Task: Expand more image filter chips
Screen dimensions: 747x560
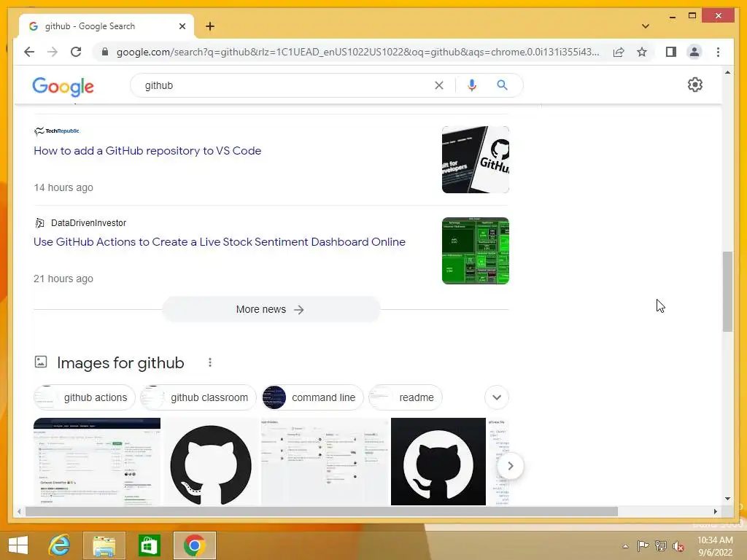Action: 496,397
